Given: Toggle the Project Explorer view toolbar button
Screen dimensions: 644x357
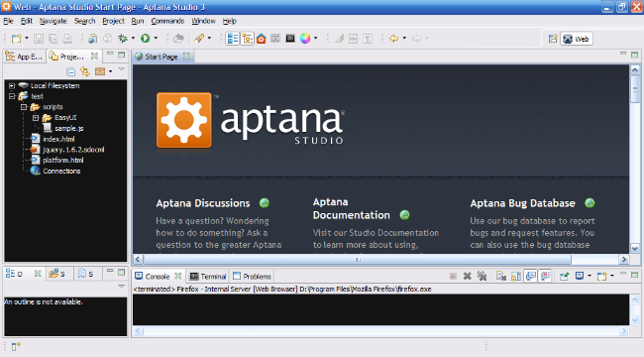Looking at the screenshot, I should [248, 39].
